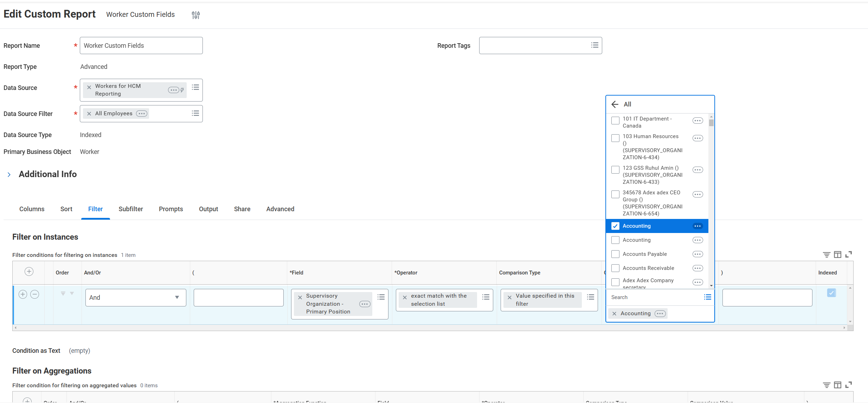This screenshot has width=868, height=408.
Task: Remove the filter row with minus icon
Action: click(x=34, y=294)
